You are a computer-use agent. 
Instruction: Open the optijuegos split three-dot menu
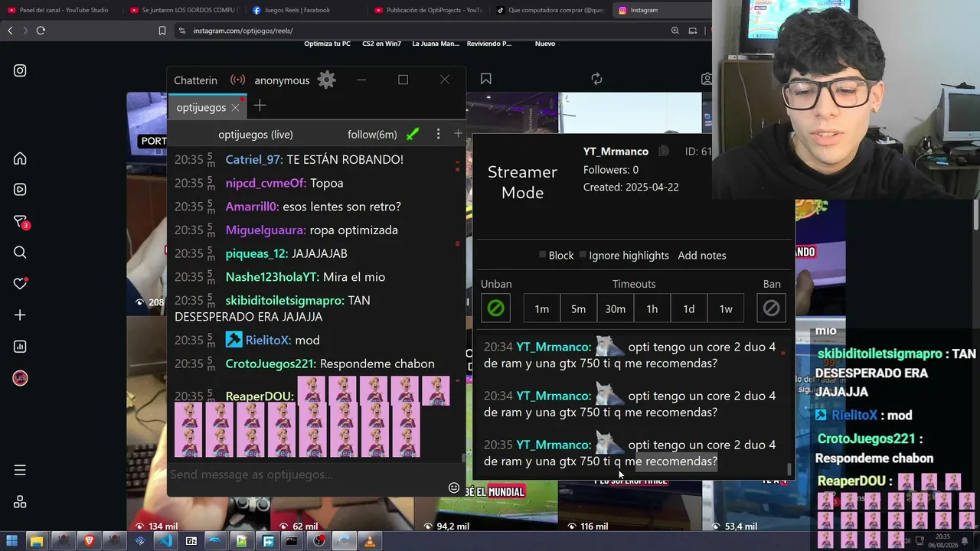(x=438, y=134)
